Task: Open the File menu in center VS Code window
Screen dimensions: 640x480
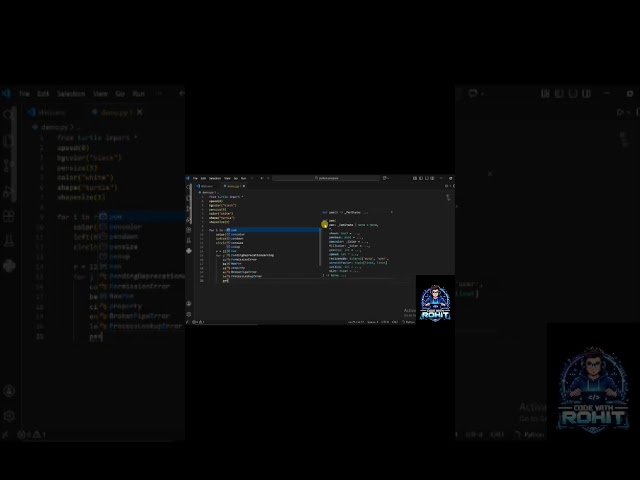Action: tap(195, 178)
